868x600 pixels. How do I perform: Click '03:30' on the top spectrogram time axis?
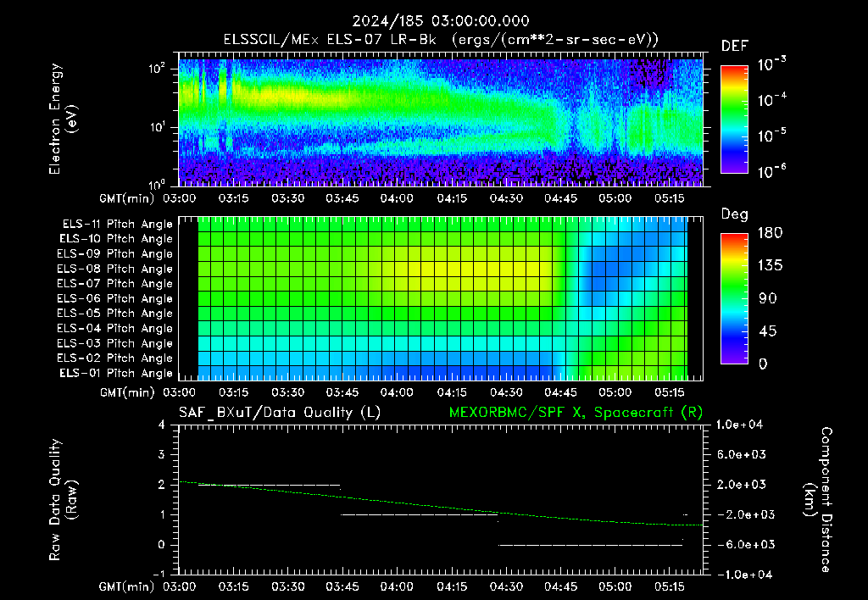(287, 198)
